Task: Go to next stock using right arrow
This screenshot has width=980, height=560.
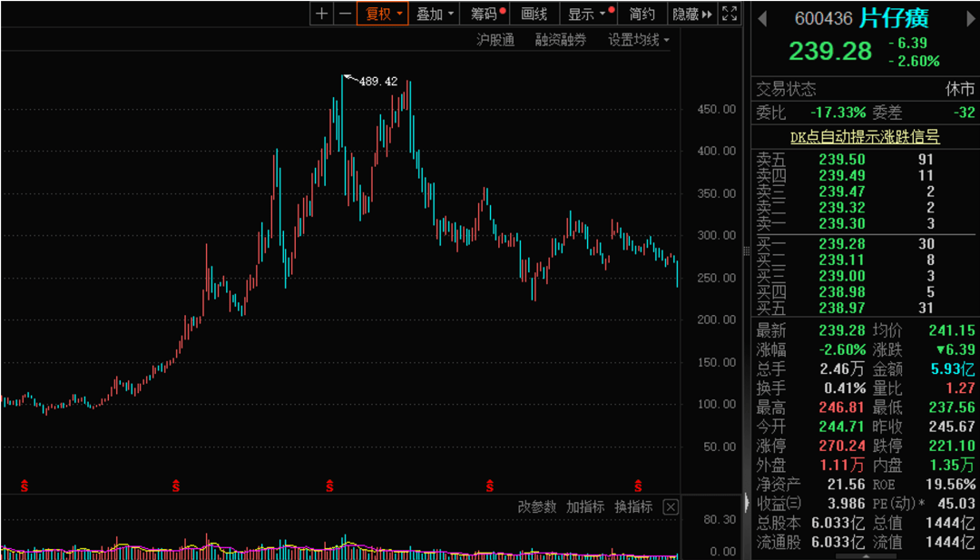Action: tap(968, 19)
